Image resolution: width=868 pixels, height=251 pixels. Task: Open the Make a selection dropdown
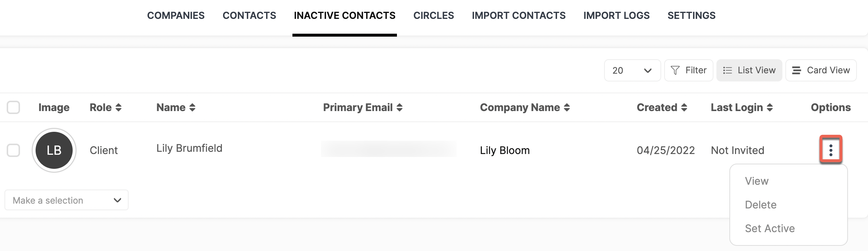point(67,200)
